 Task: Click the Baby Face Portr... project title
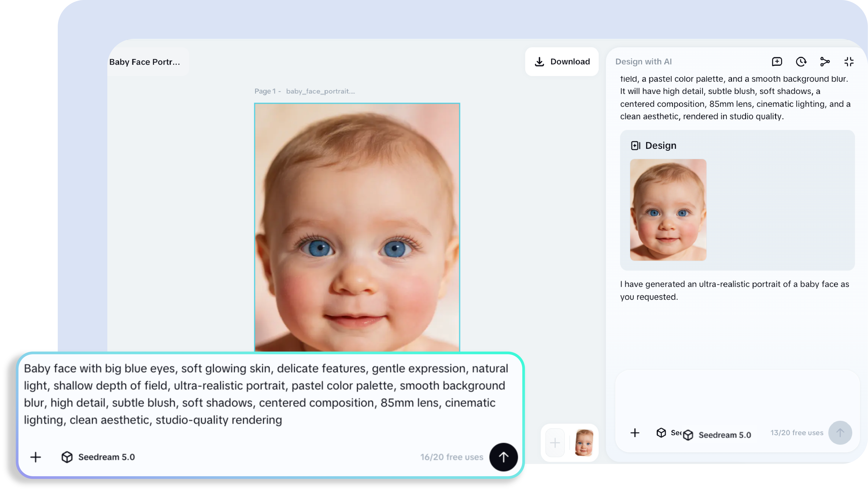pyautogui.click(x=145, y=62)
